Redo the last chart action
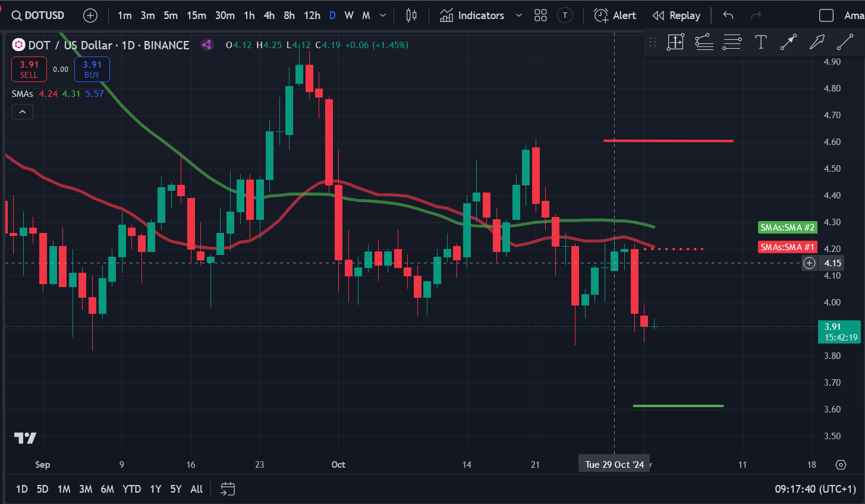Image resolution: width=865 pixels, height=504 pixels. click(x=756, y=15)
